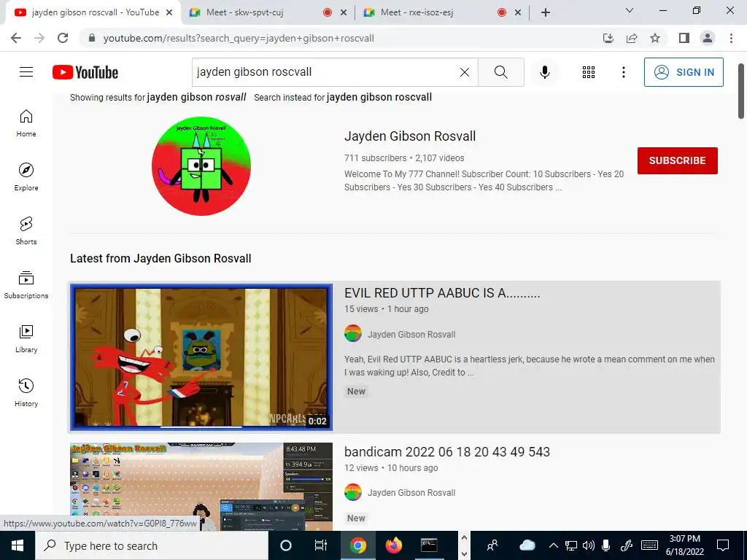The width and height of the screenshot is (747, 560).
Task: Open YouTube settings three-dot menu
Action: (x=623, y=72)
